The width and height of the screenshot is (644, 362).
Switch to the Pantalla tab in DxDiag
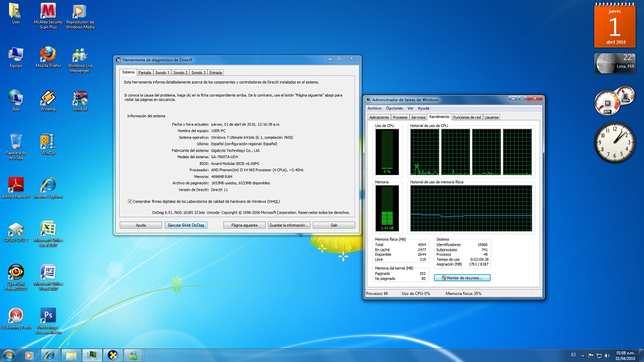click(x=144, y=73)
